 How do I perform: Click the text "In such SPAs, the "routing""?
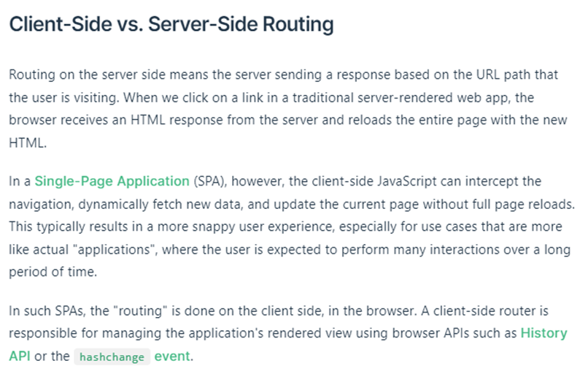pyautogui.click(x=88, y=311)
